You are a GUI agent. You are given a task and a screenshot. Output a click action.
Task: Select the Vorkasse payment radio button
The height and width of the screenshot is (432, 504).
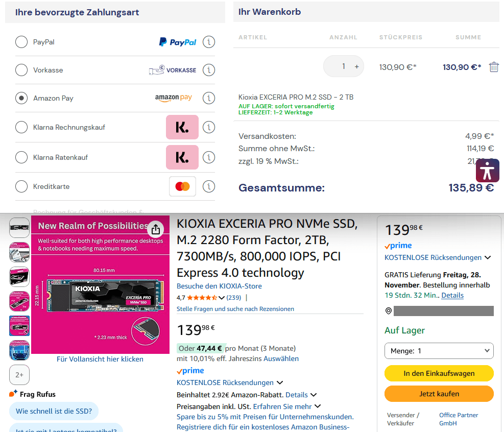21,70
